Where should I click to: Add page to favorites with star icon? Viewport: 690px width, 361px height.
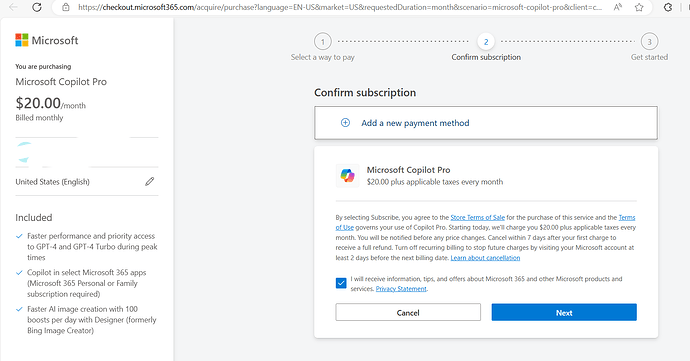[639, 7]
